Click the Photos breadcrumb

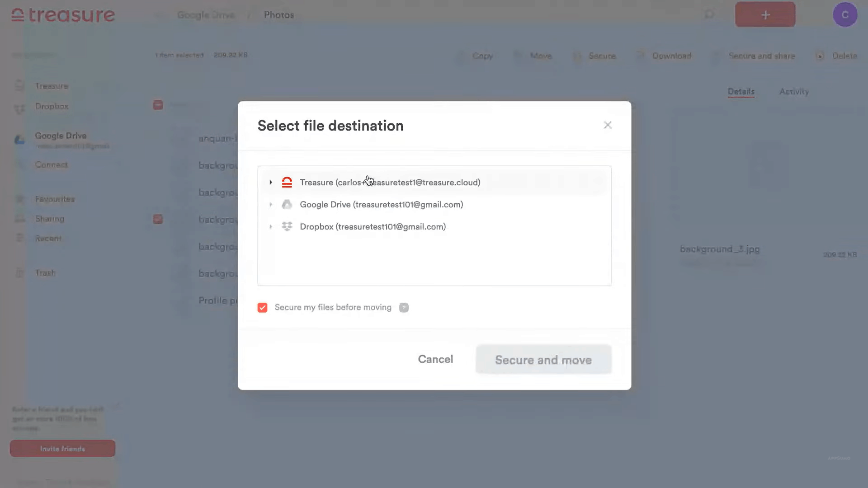pos(279,15)
